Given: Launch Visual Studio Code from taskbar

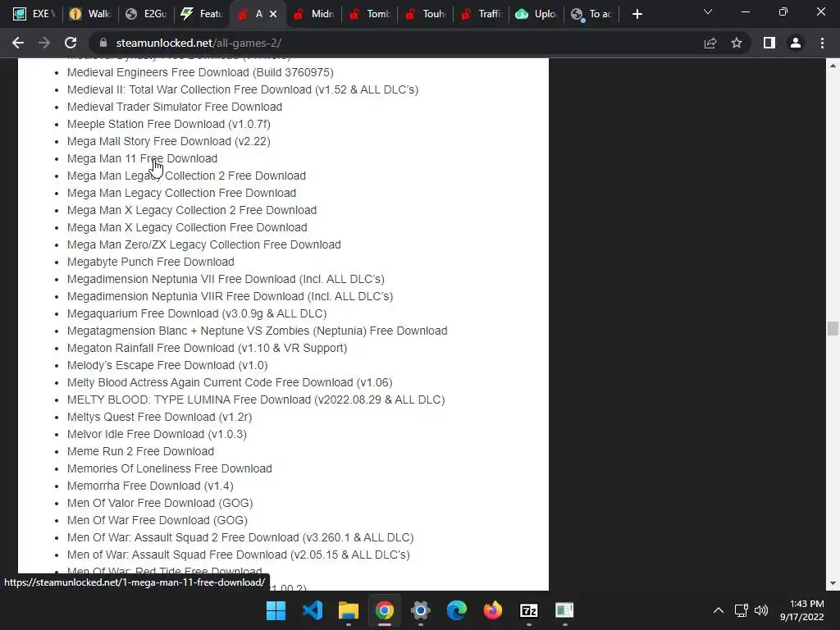Looking at the screenshot, I should (313, 610).
